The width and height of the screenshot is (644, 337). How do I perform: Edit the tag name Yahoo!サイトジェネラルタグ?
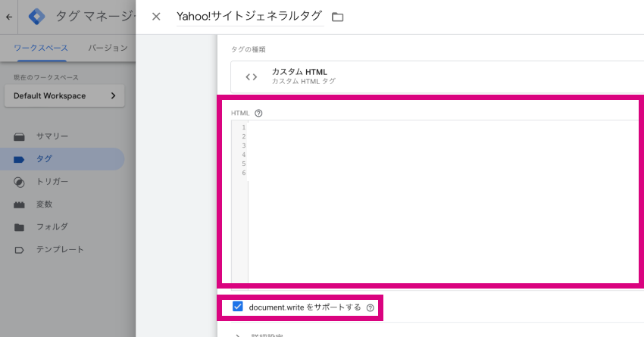[x=249, y=17]
